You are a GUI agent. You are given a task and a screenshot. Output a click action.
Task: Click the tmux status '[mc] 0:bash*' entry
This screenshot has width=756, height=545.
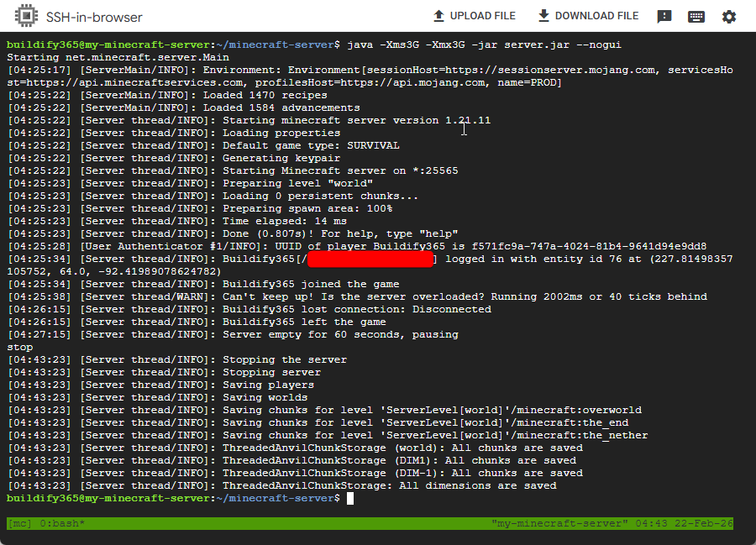tap(46, 523)
